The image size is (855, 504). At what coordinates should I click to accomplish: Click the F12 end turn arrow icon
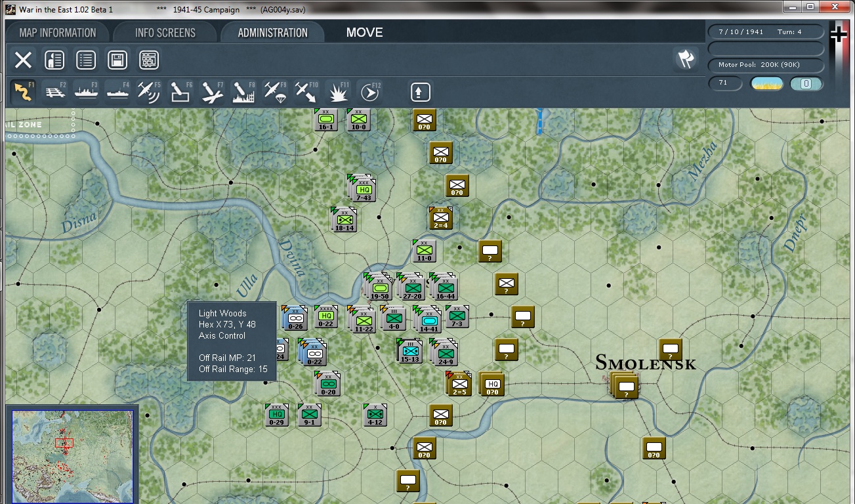[370, 92]
